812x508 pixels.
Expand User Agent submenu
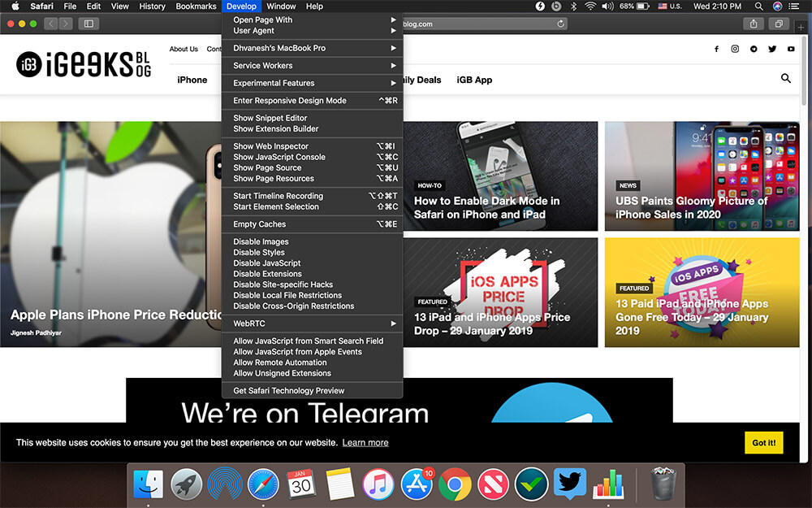tap(313, 31)
